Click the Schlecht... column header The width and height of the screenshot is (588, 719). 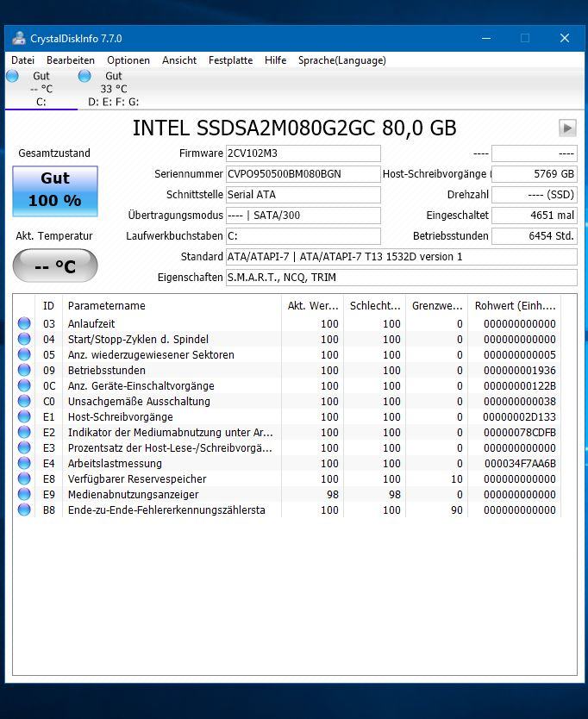click(375, 306)
